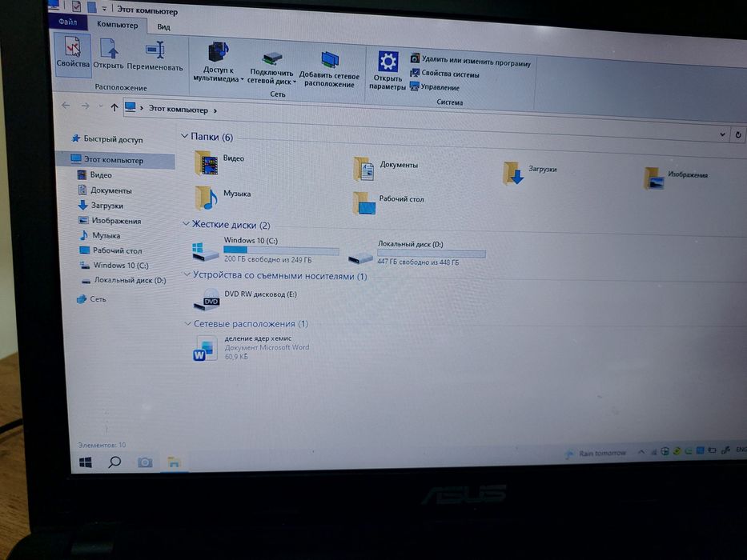Open taskbar search magnifier
747x560 pixels.
[x=114, y=462]
